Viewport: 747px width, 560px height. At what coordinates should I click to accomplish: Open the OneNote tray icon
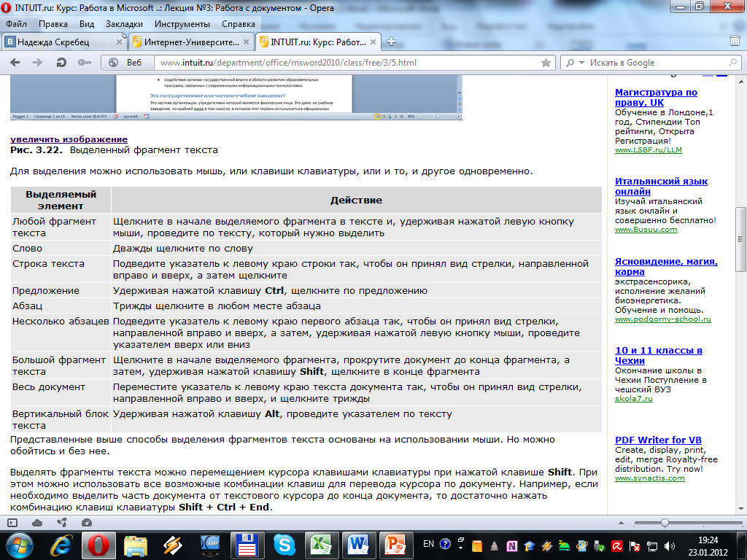512,546
